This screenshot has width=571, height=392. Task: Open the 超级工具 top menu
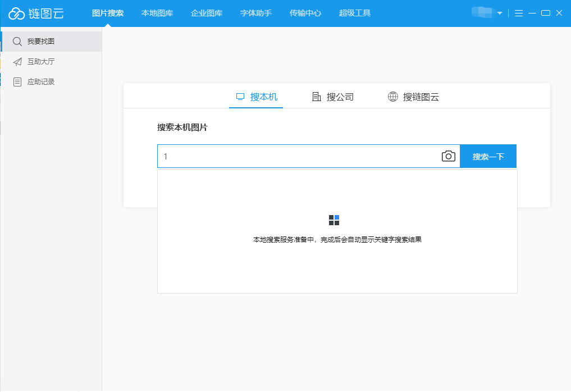(355, 13)
